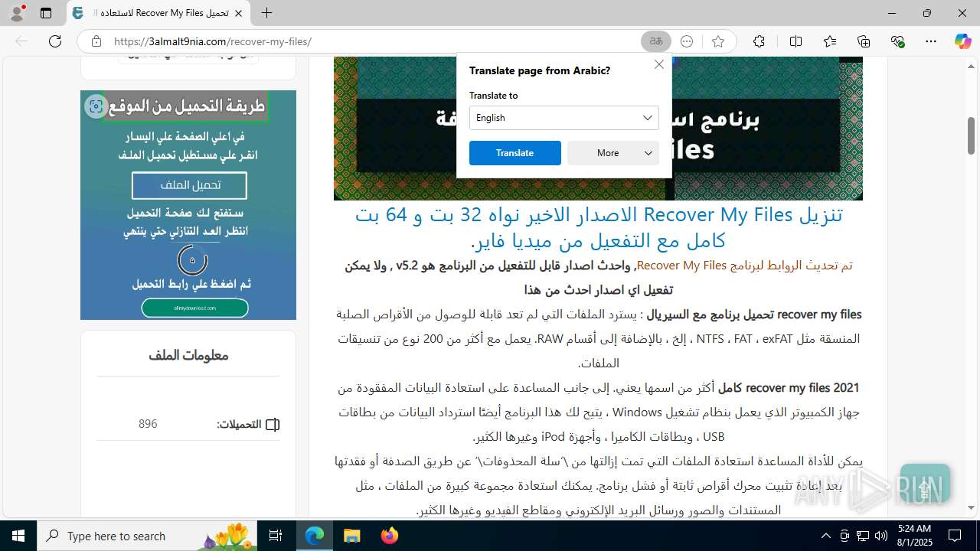View site information lock icon
Screen dimensions: 980x551
96,41
